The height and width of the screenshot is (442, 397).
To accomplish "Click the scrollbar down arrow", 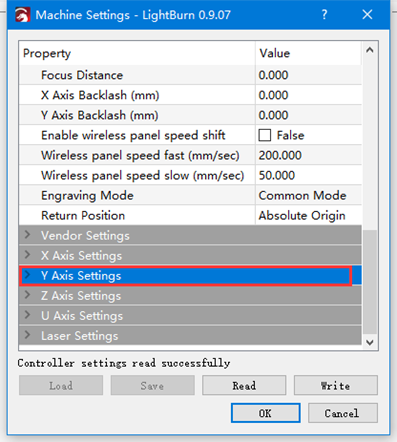I will click(x=370, y=342).
